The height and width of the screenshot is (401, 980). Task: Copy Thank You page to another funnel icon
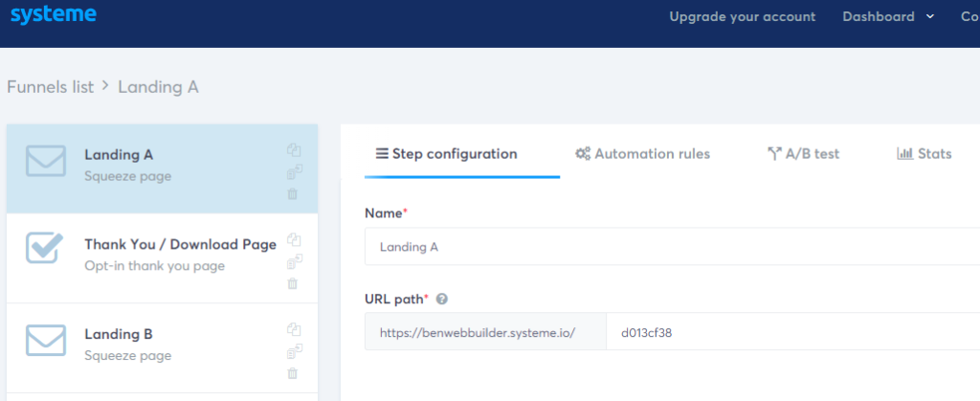[x=295, y=261]
